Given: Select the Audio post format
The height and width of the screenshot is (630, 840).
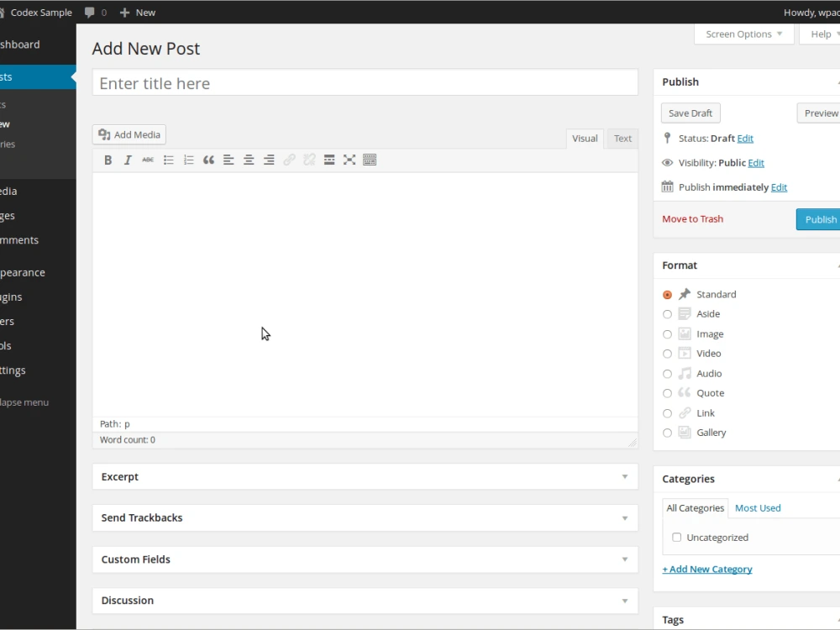Looking at the screenshot, I should click(x=667, y=374).
